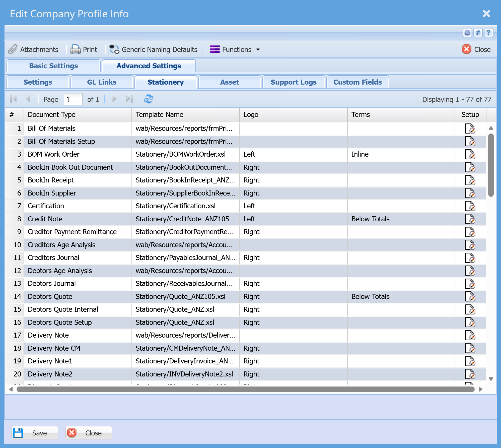Click the gear settings icon top right

point(467,33)
